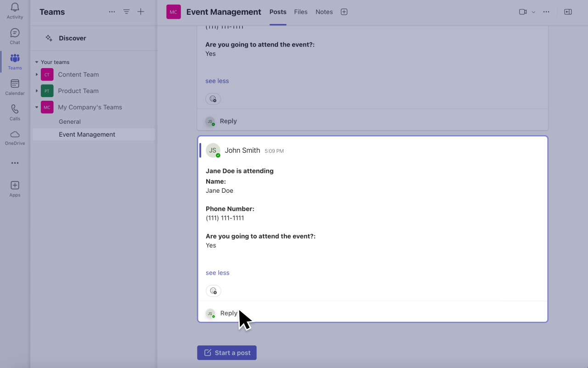Collapse John Smith's message with see less

217,272
